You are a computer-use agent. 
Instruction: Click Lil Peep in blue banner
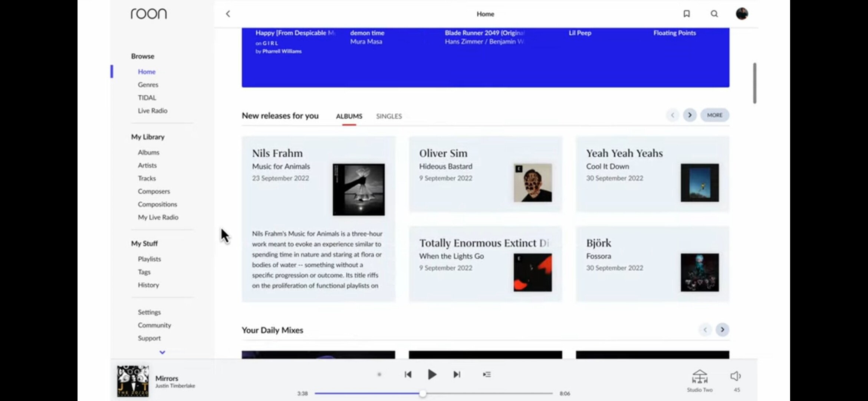click(580, 33)
